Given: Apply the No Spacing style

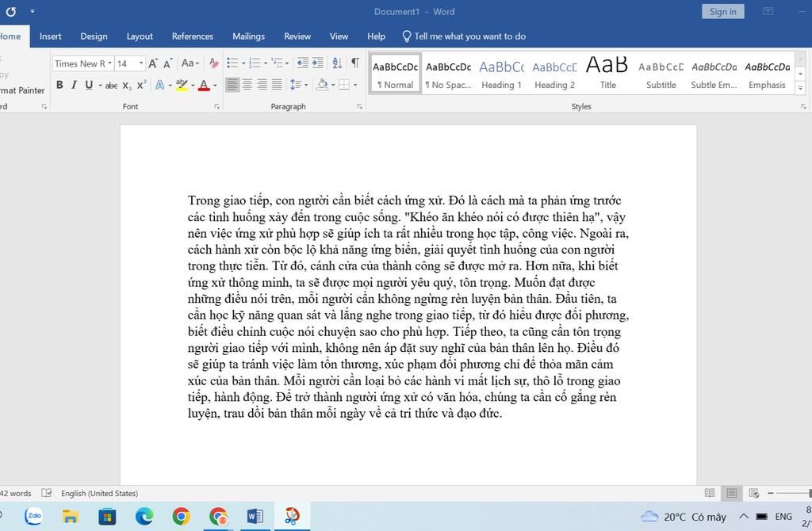Looking at the screenshot, I should [x=448, y=74].
